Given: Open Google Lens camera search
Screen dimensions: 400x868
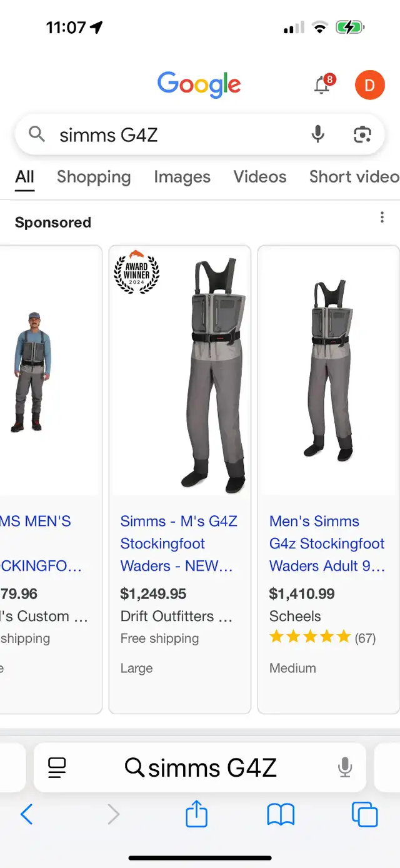Looking at the screenshot, I should (x=362, y=134).
